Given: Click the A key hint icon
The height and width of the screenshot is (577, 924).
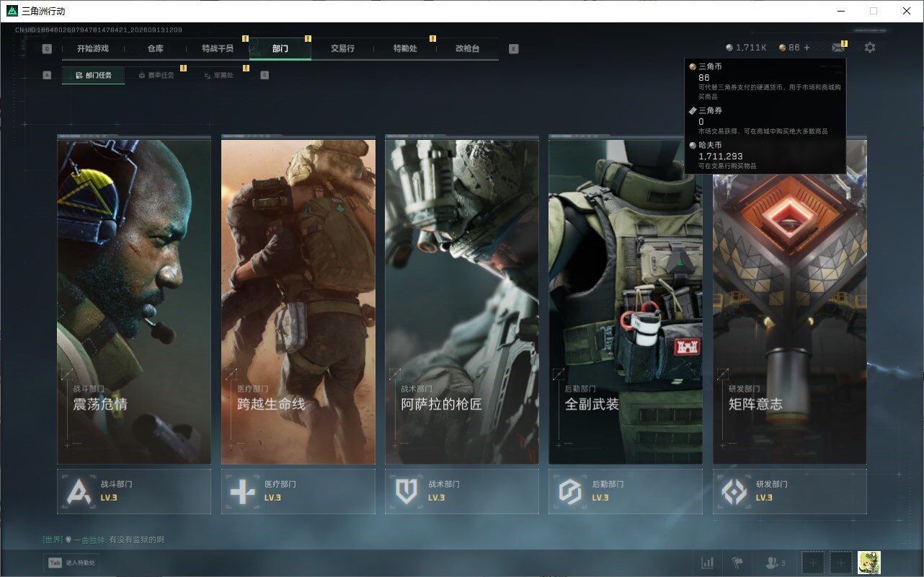Looking at the screenshot, I should coord(47,75).
